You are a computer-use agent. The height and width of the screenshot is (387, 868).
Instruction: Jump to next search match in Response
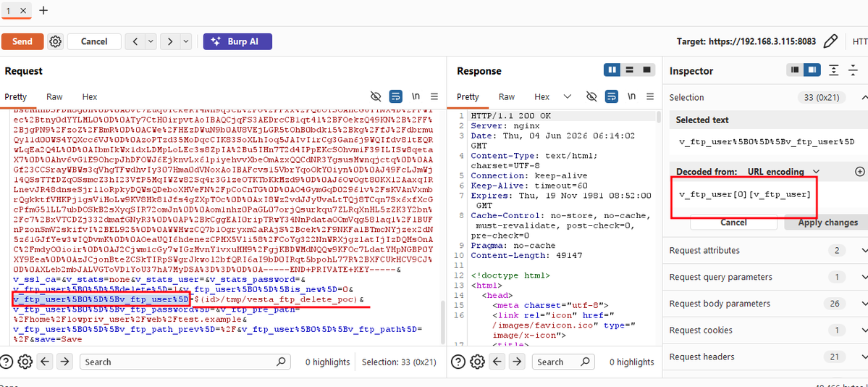[x=517, y=362]
